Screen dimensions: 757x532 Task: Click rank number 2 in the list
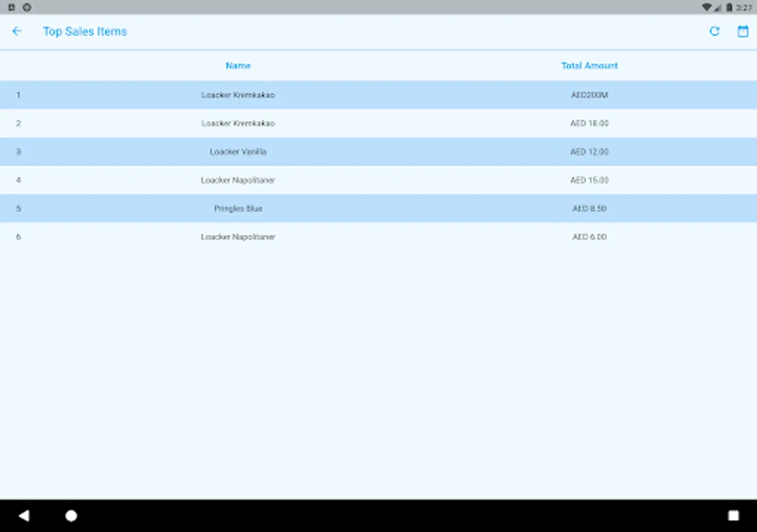pyautogui.click(x=18, y=123)
